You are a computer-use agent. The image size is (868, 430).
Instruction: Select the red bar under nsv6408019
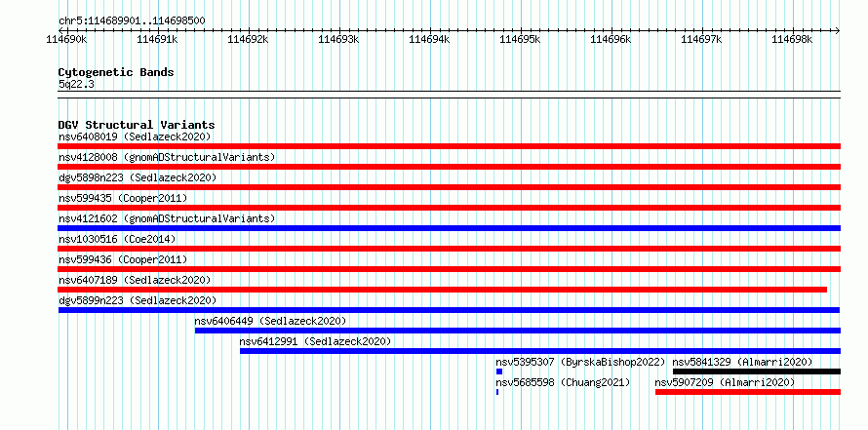(x=449, y=146)
